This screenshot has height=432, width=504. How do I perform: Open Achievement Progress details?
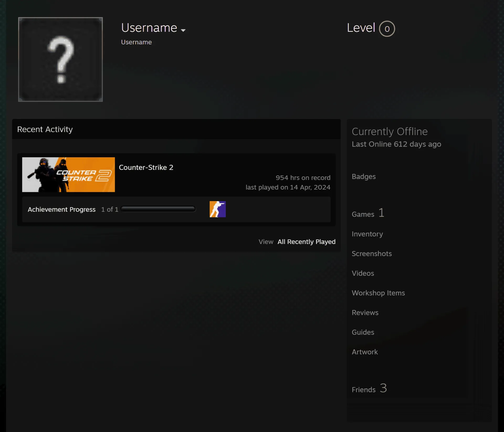click(x=62, y=209)
